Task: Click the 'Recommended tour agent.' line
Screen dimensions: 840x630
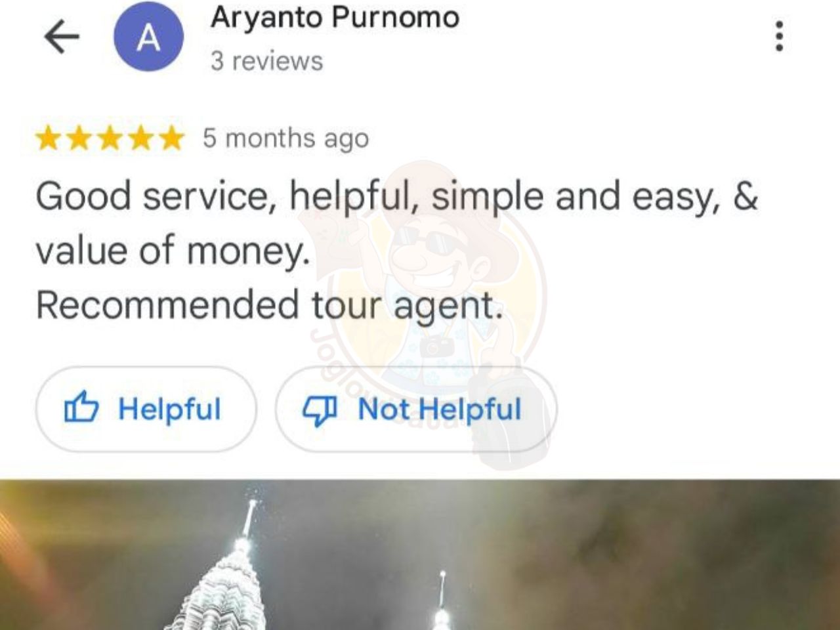Action: pyautogui.click(x=270, y=305)
